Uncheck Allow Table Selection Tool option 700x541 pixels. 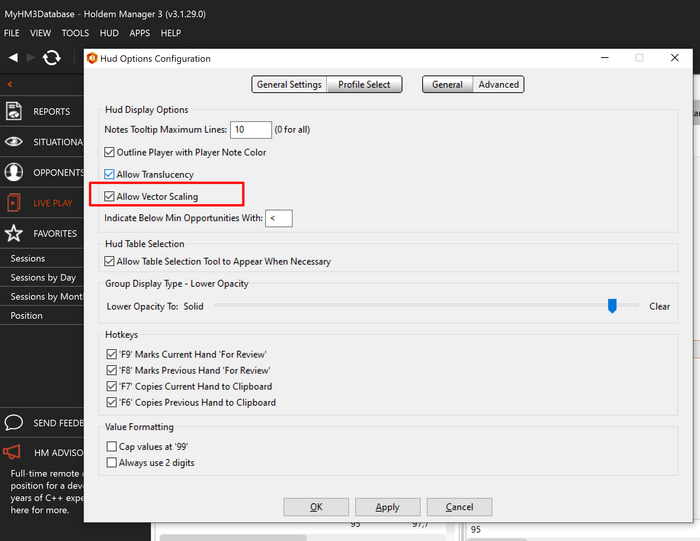(109, 261)
